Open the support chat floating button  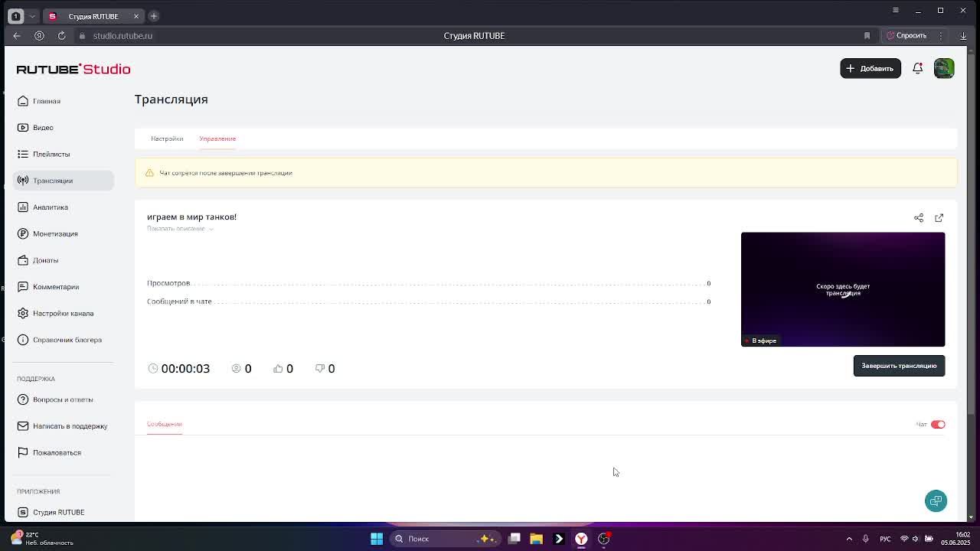[x=936, y=500]
